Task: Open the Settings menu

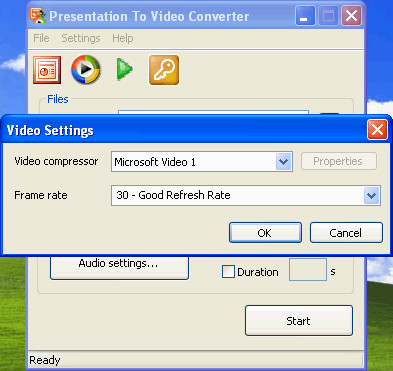Action: click(81, 38)
